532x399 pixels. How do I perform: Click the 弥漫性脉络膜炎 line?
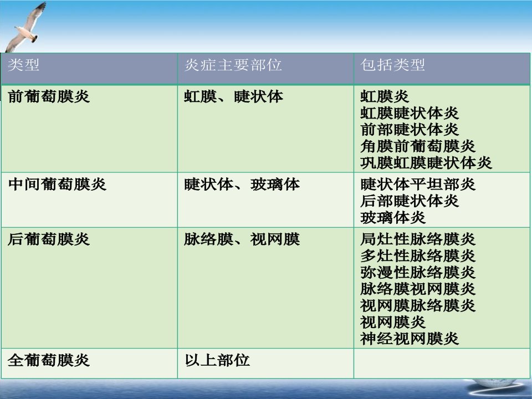point(418,272)
